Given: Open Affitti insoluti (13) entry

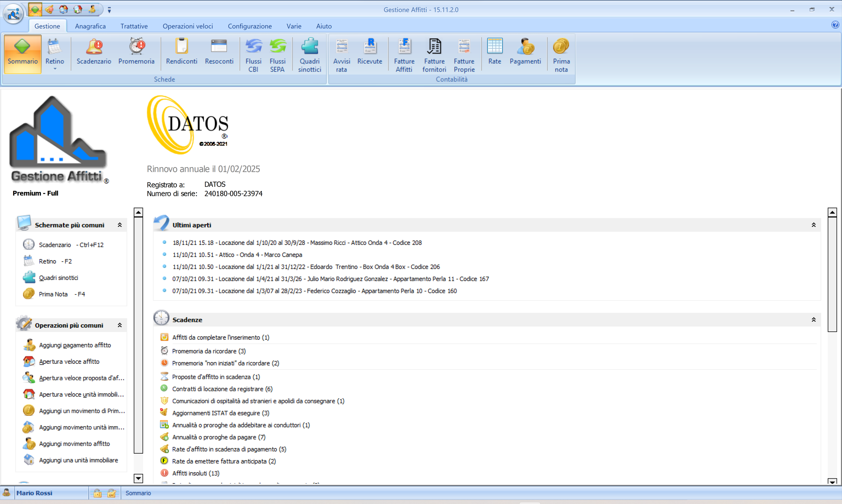Looking at the screenshot, I should tap(195, 473).
